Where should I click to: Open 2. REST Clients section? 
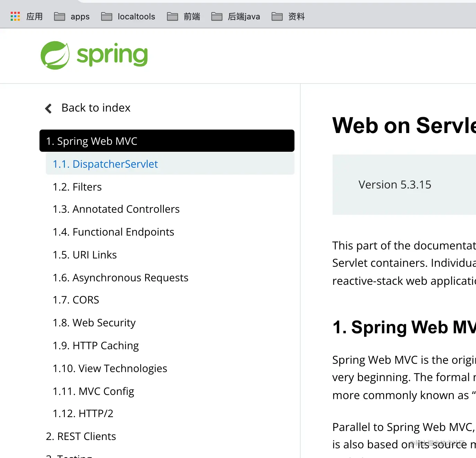click(81, 436)
